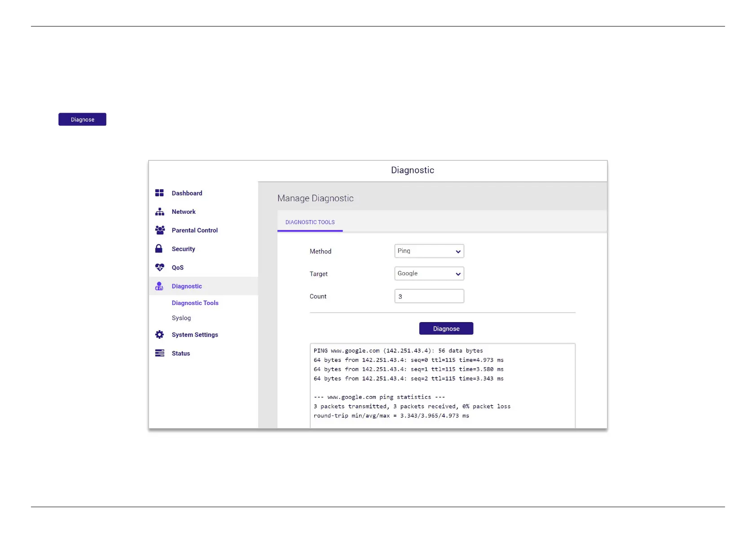Image resolution: width=756 pixels, height=535 pixels.
Task: Click the Count field label
Action: click(318, 296)
